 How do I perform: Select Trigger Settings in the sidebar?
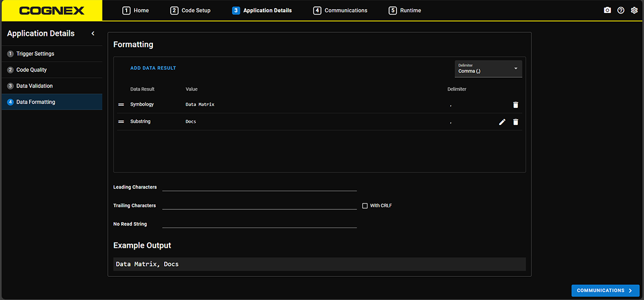click(35, 54)
